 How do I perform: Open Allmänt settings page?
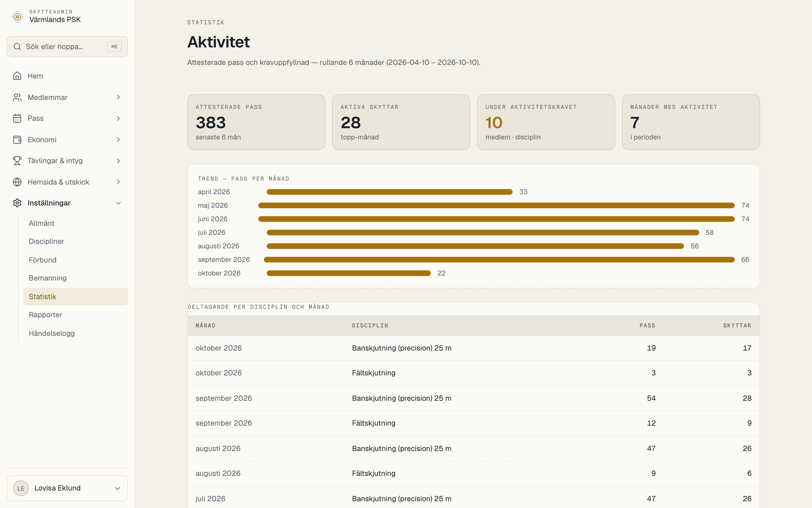pos(75,223)
